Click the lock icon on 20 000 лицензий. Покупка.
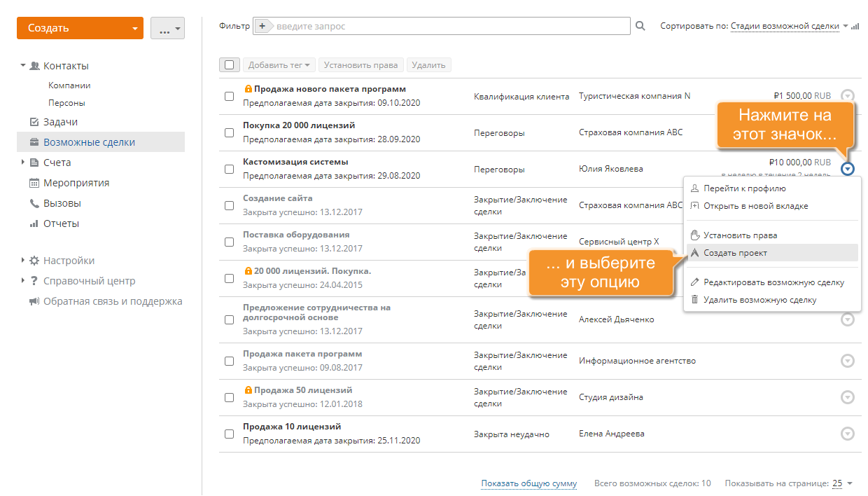This screenshot has height=496, width=868. (x=248, y=271)
